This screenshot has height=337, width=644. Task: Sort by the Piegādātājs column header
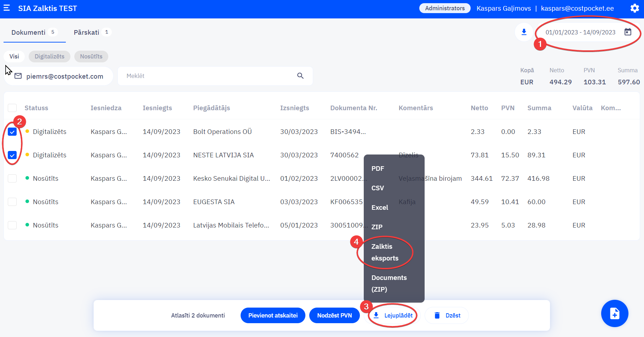[x=212, y=108]
